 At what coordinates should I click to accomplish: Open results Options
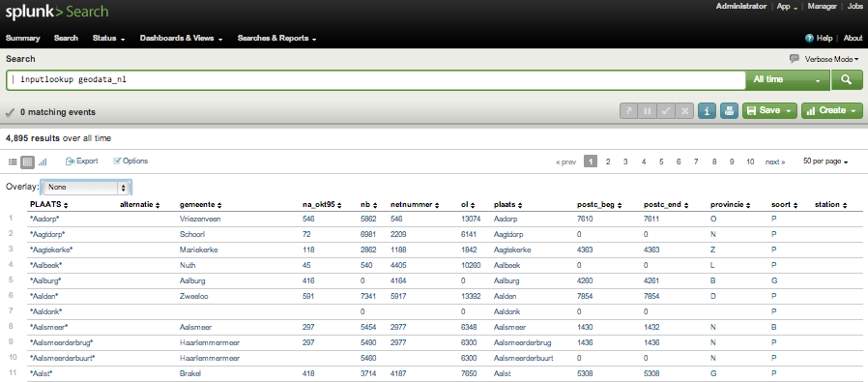[130, 162]
